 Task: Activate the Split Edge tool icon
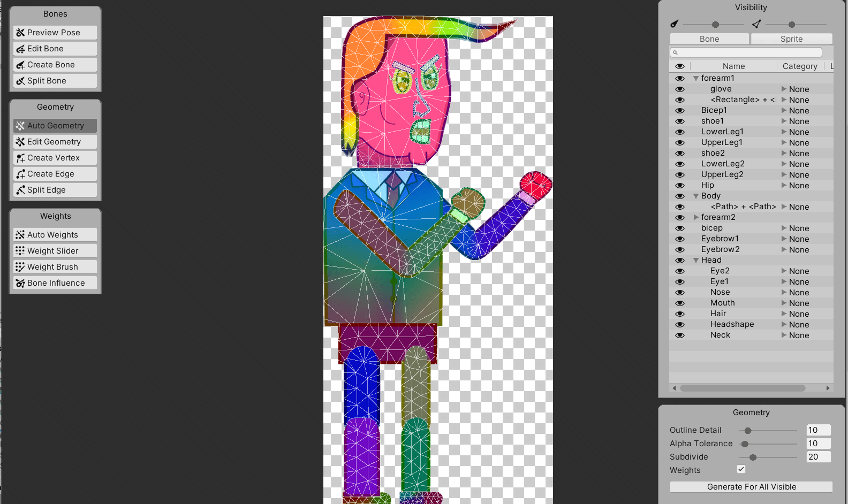20,190
